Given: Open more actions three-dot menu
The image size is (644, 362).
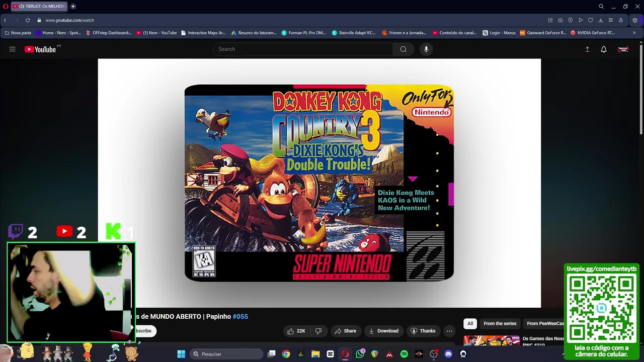Looking at the screenshot, I should coord(449,331).
